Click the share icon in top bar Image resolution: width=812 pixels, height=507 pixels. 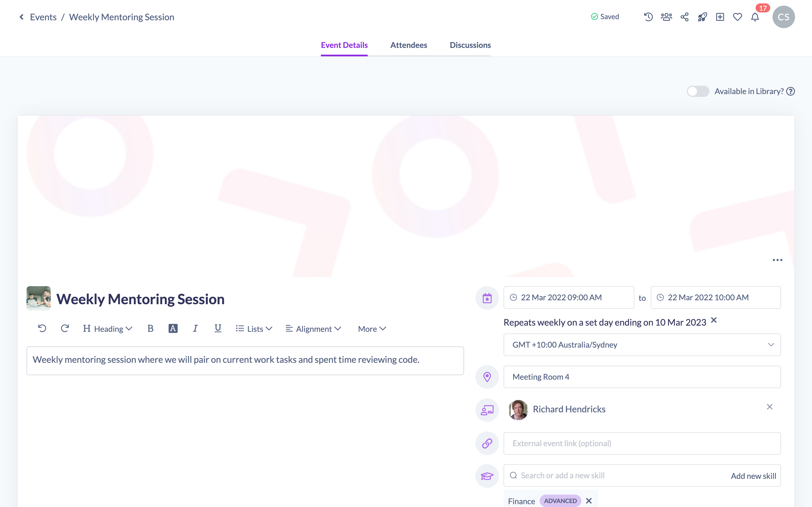(x=685, y=17)
